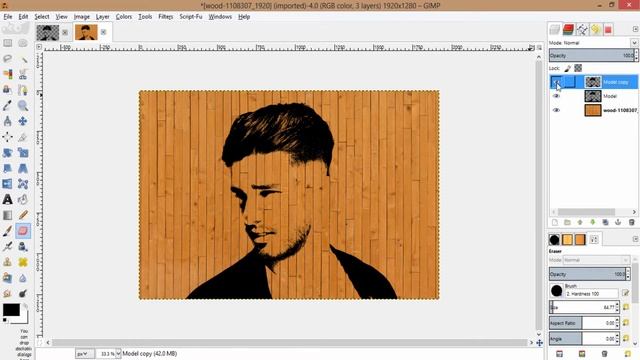Select the Color Picker tool
This screenshot has height=360, width=640.
pyautogui.click(x=7, y=106)
